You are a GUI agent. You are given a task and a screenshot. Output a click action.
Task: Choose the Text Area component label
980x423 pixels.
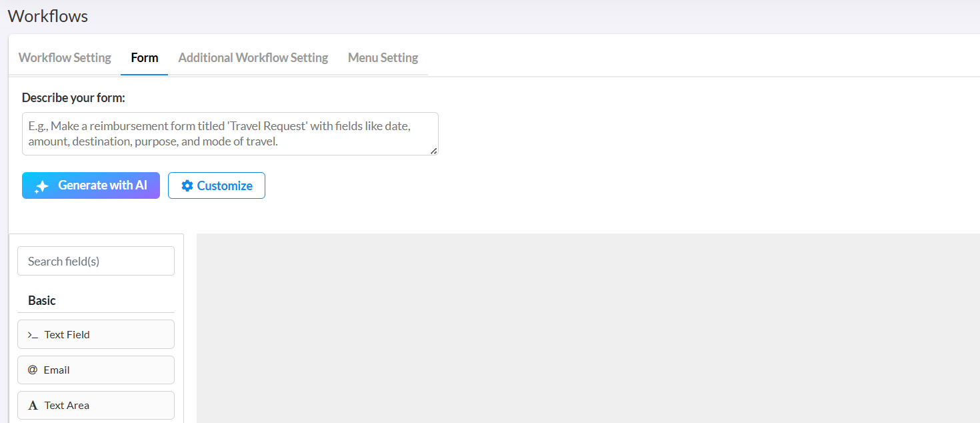[x=67, y=406]
